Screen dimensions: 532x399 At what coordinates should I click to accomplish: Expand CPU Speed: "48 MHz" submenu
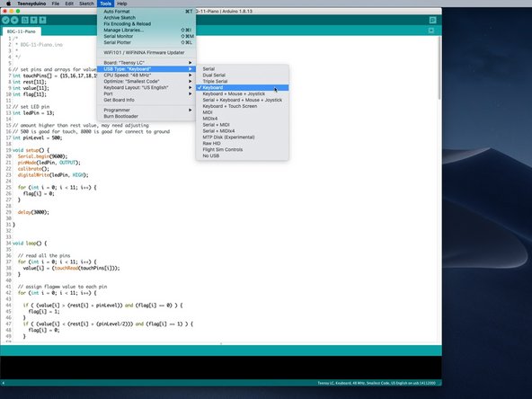pos(146,75)
